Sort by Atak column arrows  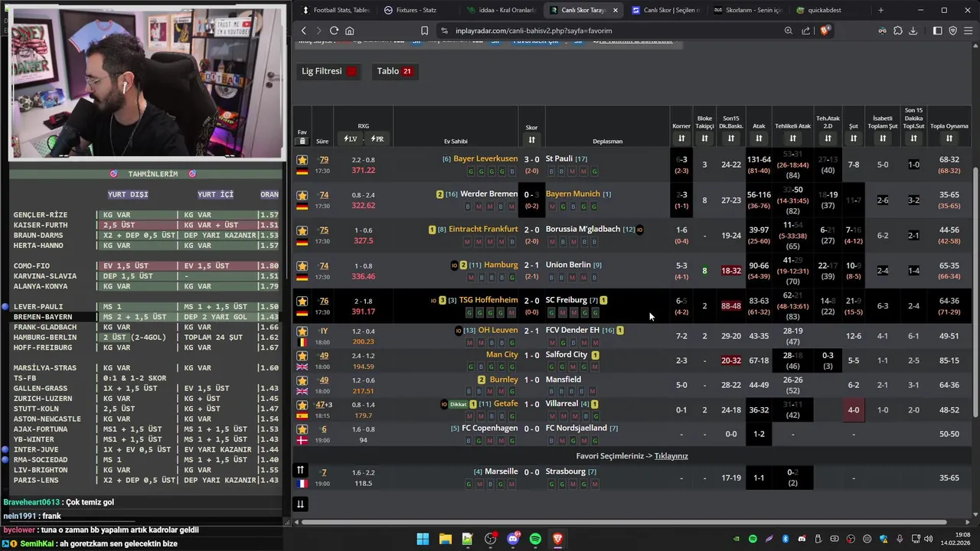click(759, 139)
